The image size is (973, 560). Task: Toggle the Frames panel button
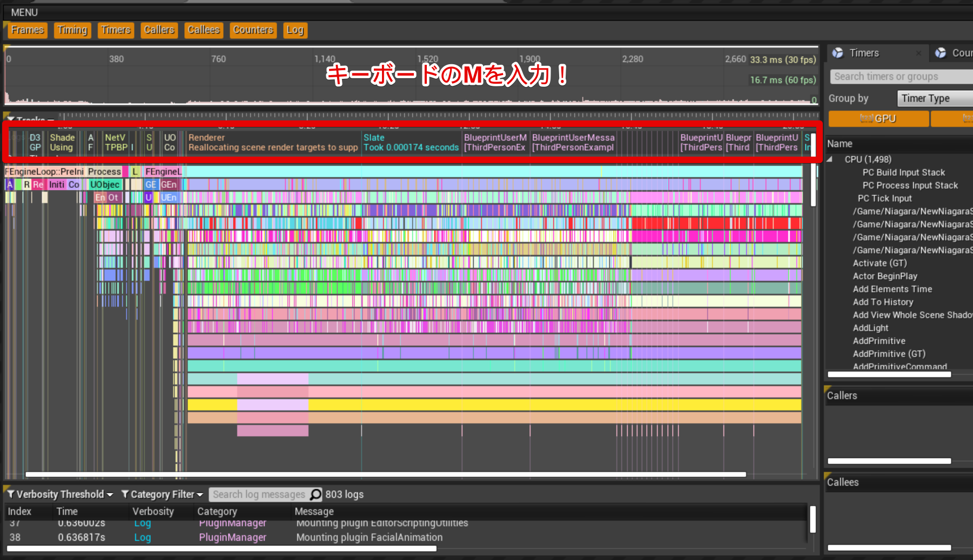point(27,30)
